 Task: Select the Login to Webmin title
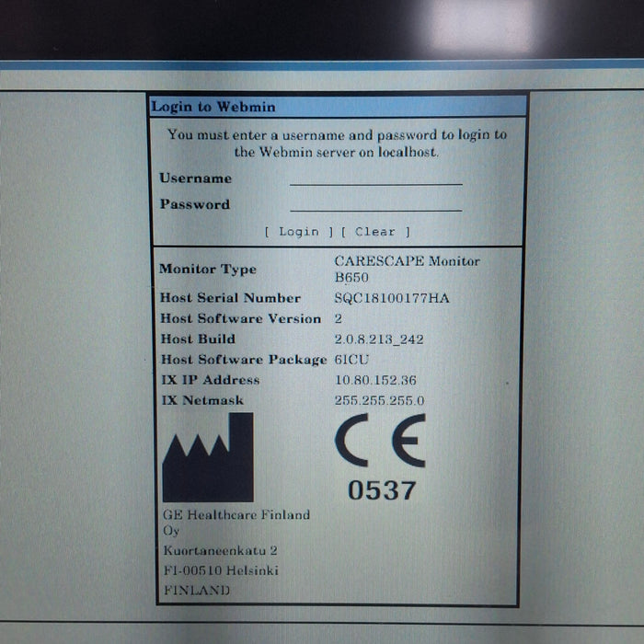tap(213, 107)
